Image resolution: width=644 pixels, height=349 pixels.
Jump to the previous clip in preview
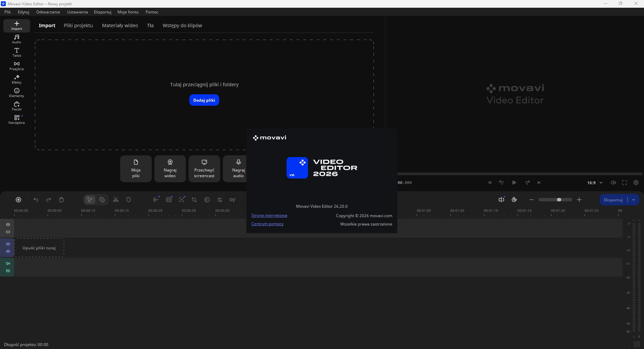[x=490, y=183]
